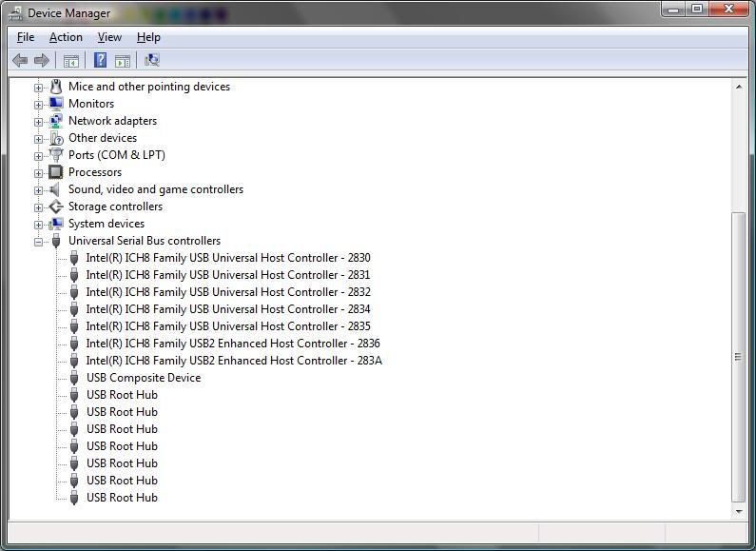Click Device Manager title bar icon

pyautogui.click(x=16, y=13)
